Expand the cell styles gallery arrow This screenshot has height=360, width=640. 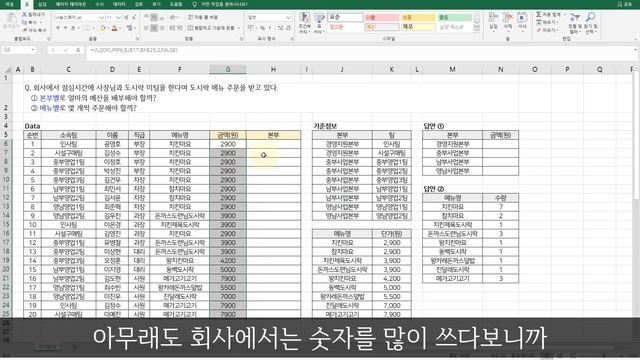[x=476, y=30]
